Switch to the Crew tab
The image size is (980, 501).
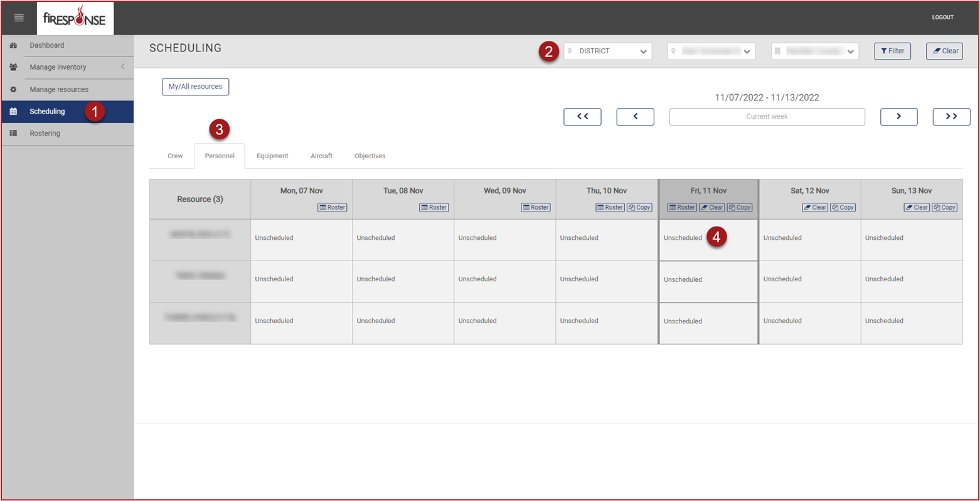click(x=175, y=156)
